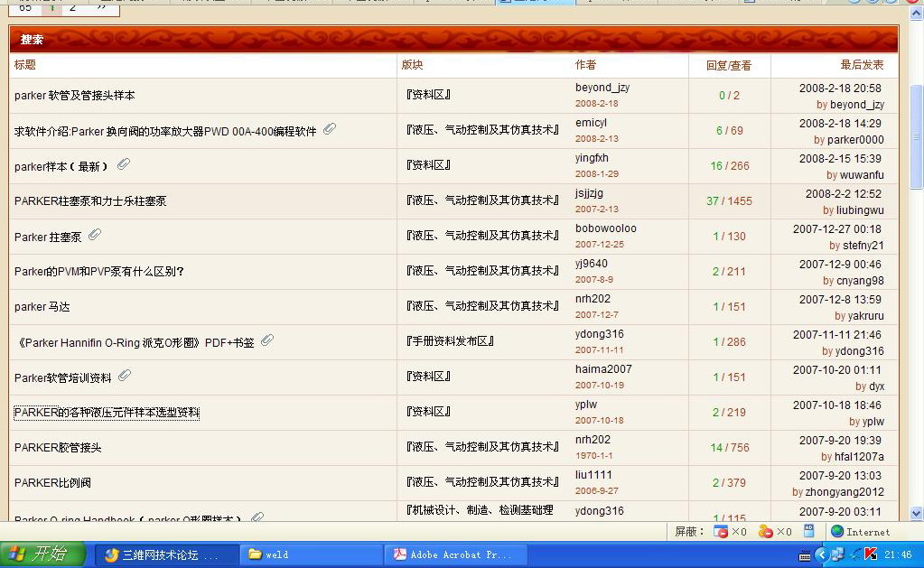Click paperclip icon beside Parker 拄塞泵 thread
The height and width of the screenshot is (568, 924).
point(94,235)
